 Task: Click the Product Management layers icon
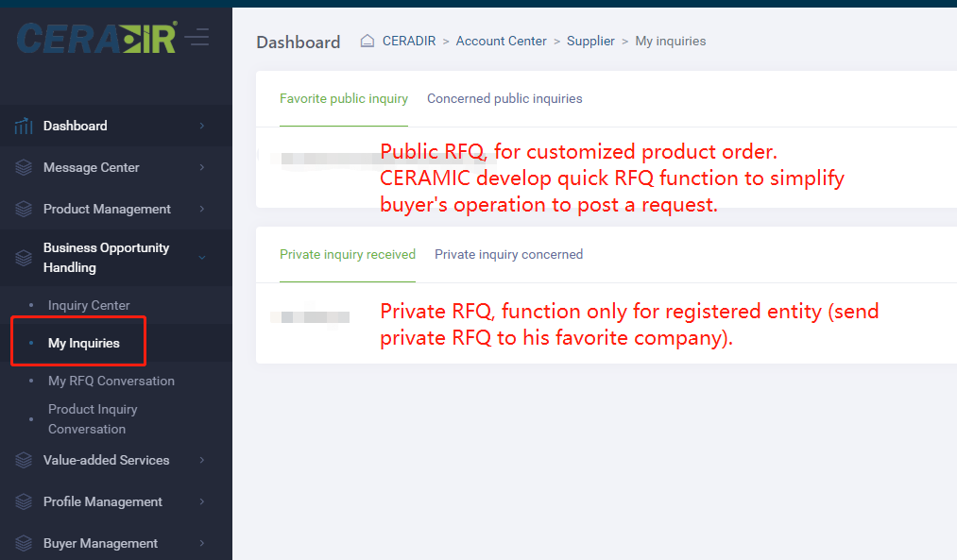point(24,209)
